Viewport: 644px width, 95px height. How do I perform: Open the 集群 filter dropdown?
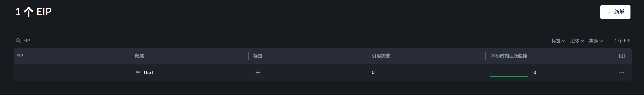[x=596, y=41]
